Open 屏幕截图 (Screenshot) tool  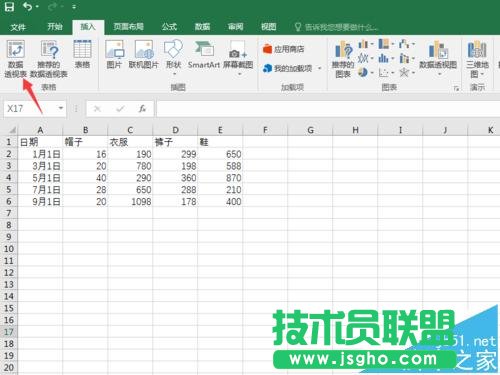[238, 57]
